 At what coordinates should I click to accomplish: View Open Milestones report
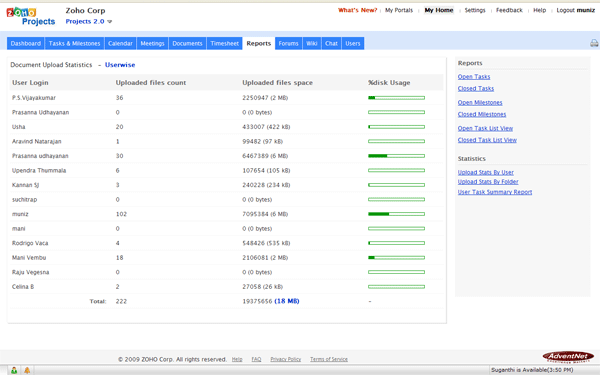pos(480,103)
